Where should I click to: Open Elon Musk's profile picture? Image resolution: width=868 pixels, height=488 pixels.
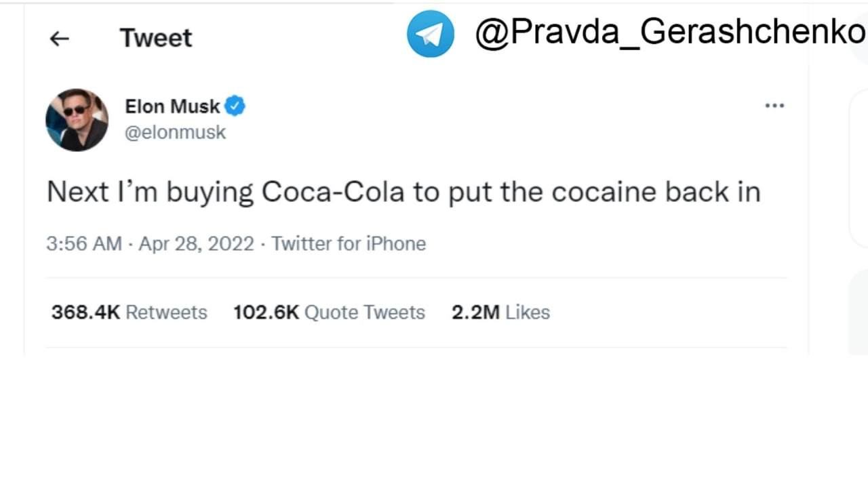click(x=77, y=119)
